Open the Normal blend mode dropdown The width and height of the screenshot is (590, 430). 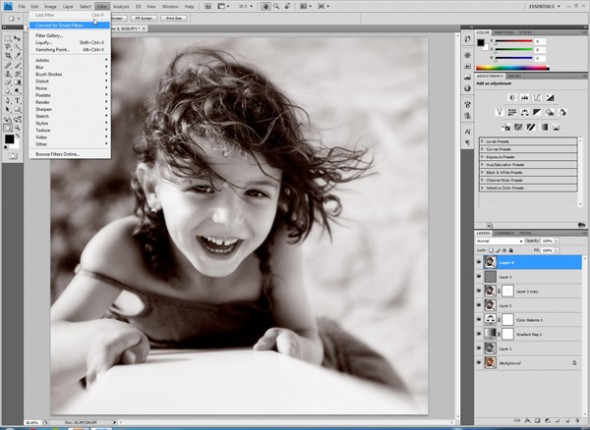[x=499, y=241]
